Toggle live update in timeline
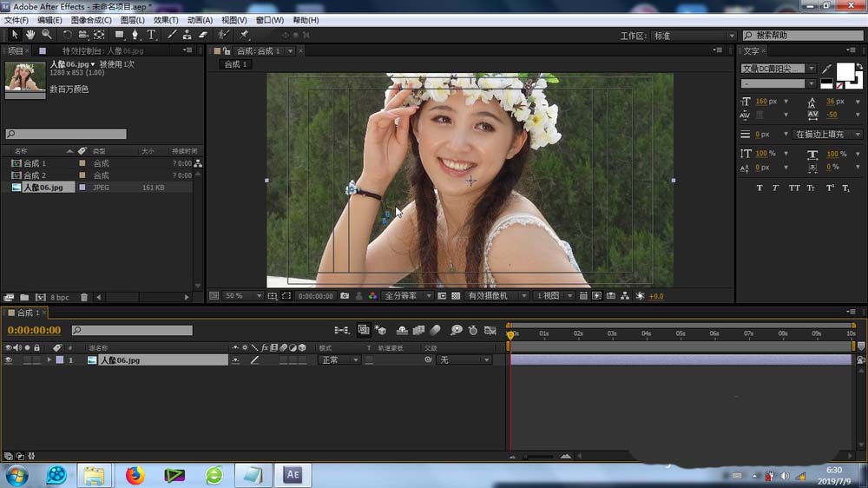The image size is (868, 488). click(363, 330)
